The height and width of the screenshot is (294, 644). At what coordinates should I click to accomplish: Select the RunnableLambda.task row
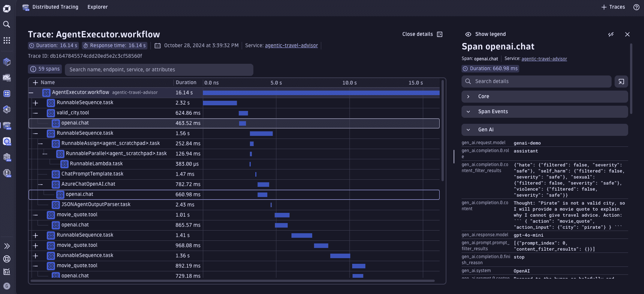pos(234,164)
